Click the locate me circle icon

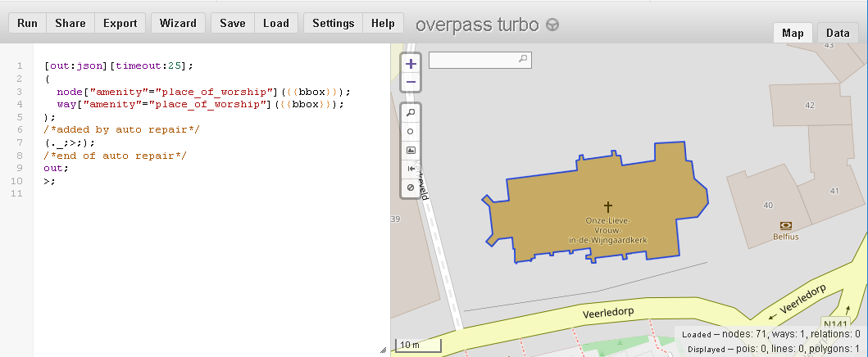click(411, 132)
